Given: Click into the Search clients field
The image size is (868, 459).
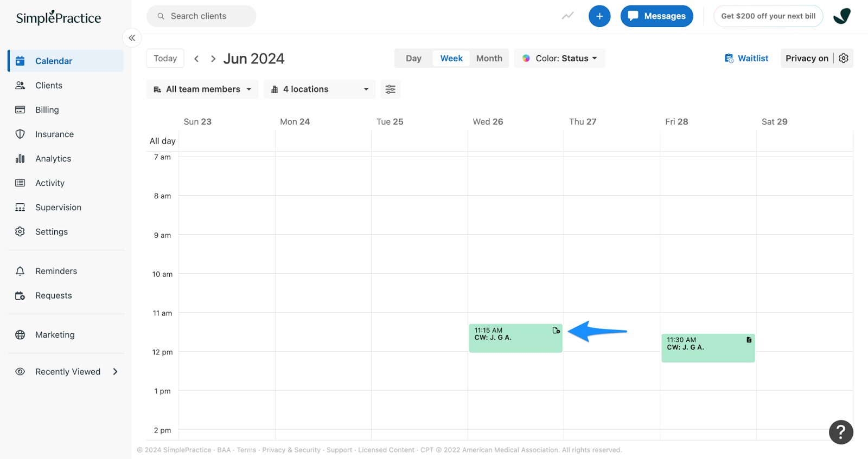Looking at the screenshot, I should (201, 16).
